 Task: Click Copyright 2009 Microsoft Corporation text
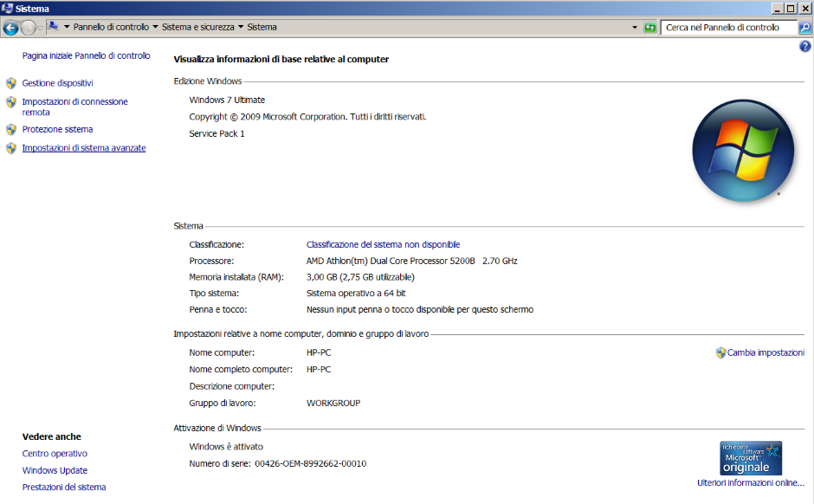pyautogui.click(x=307, y=117)
